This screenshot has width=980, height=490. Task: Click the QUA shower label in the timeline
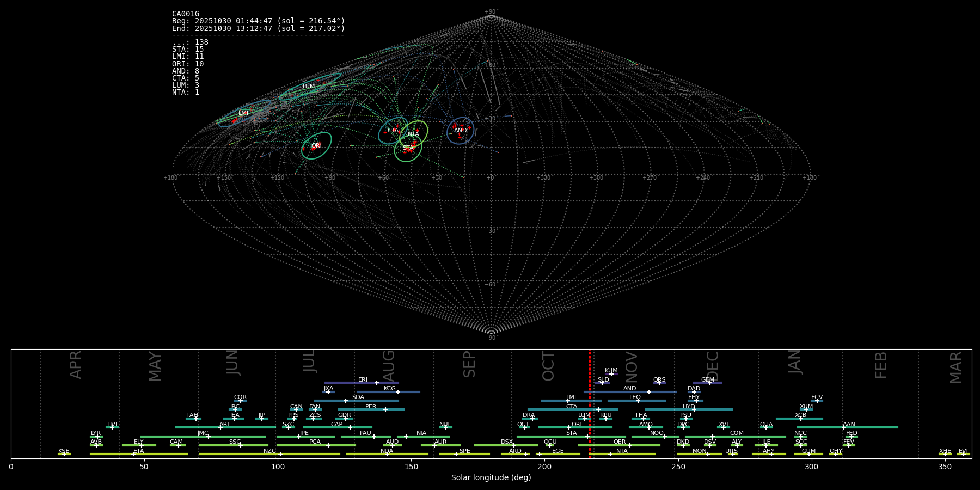pyautogui.click(x=766, y=425)
